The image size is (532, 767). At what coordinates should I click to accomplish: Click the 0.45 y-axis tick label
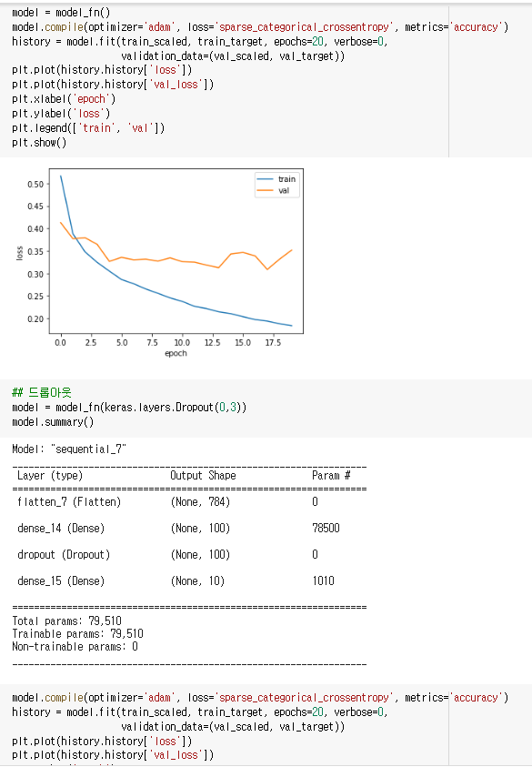[x=35, y=207]
